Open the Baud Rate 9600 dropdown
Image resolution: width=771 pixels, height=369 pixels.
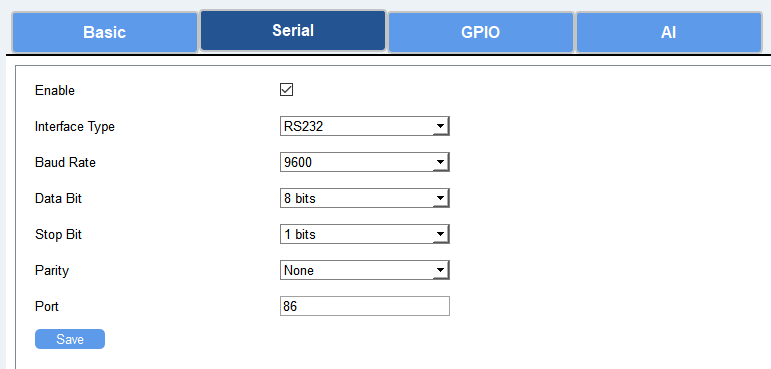[365, 162]
